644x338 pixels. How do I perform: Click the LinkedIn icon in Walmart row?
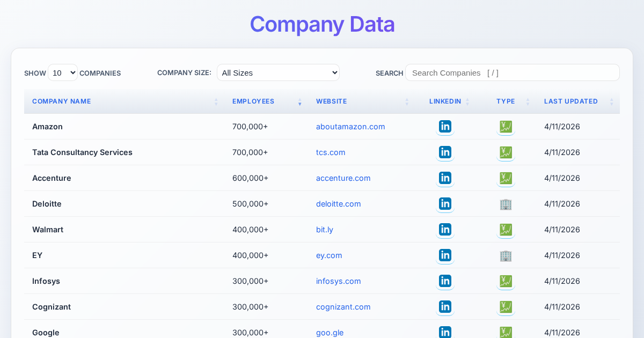(x=445, y=230)
